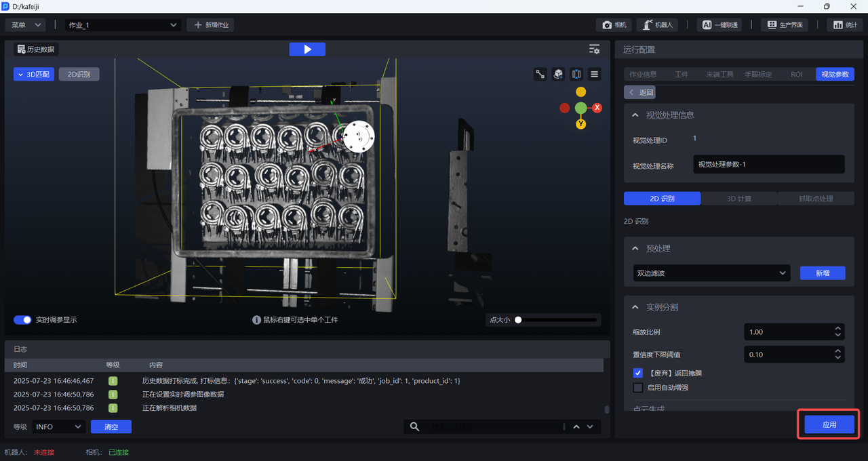Switch to the ROI tab
Viewport: 868px width, 461px height.
tap(796, 75)
